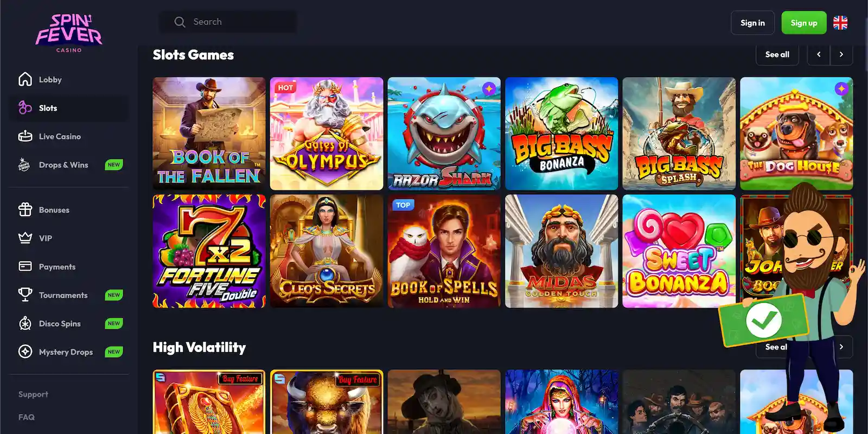868x434 pixels.
Task: Select the Tournaments trophy icon
Action: pos(25,295)
